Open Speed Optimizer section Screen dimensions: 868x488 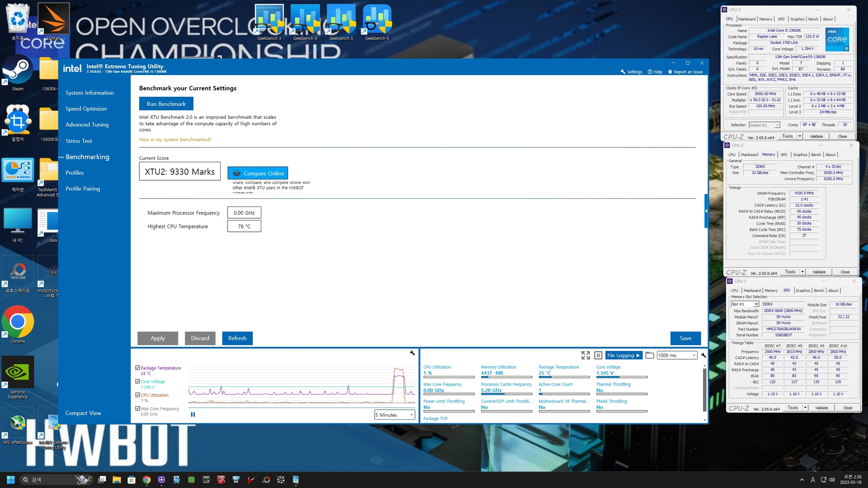click(86, 109)
